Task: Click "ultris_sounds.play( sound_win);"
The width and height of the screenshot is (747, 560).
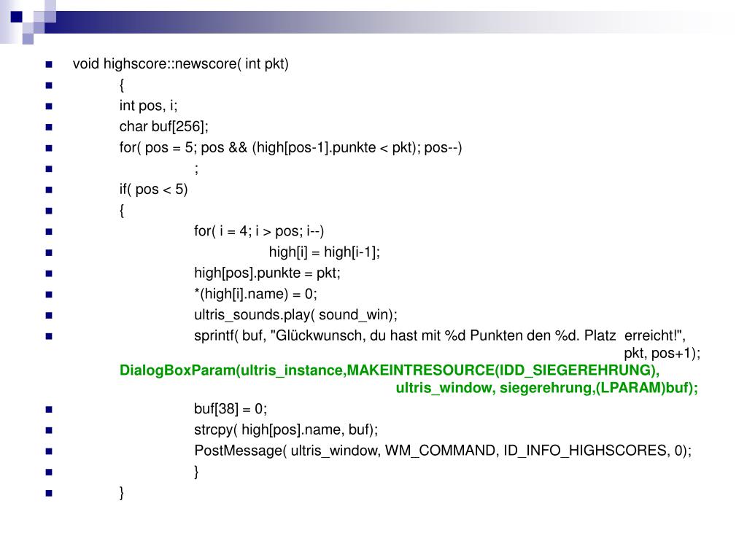Action: click(x=296, y=315)
